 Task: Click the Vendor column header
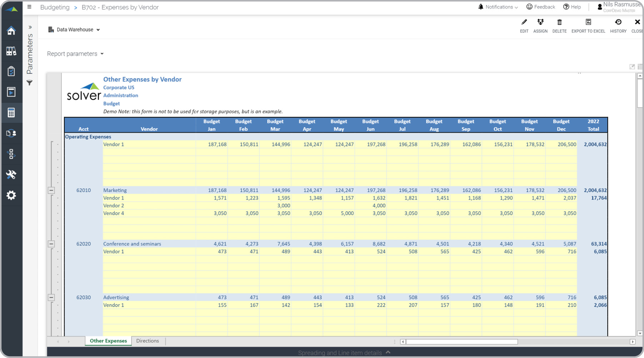tap(149, 129)
